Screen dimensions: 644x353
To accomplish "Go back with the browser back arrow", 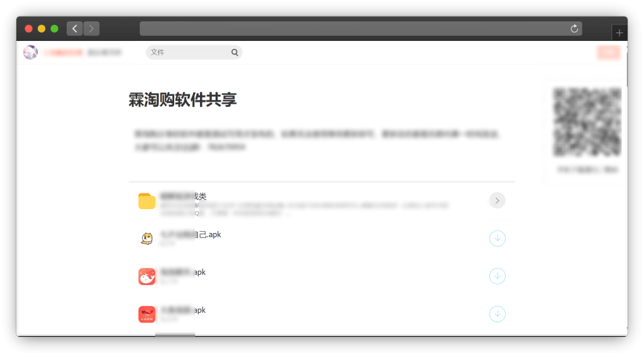I will pyautogui.click(x=74, y=29).
